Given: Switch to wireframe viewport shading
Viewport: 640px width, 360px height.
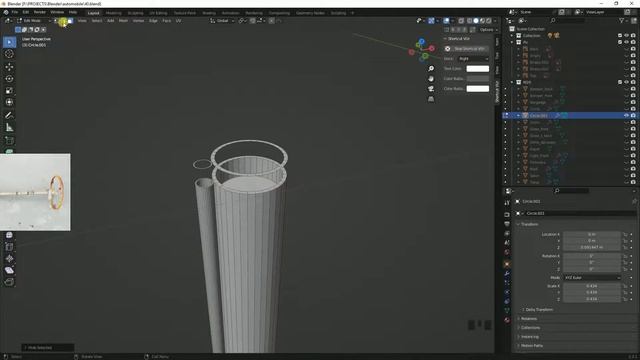Looking at the screenshot, I should point(470,20).
